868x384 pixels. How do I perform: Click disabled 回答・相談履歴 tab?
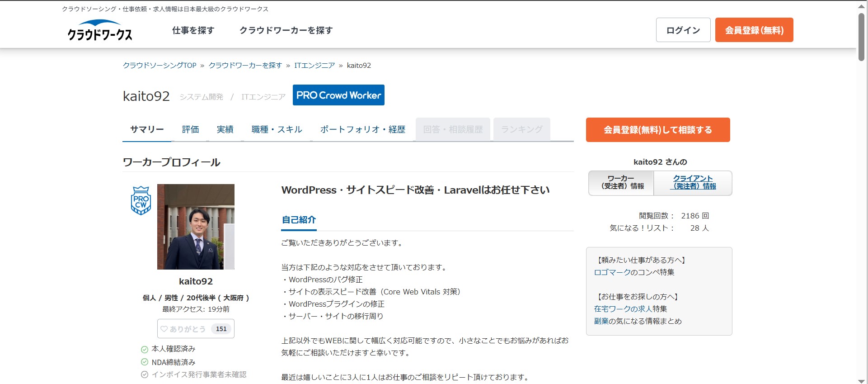pos(453,129)
